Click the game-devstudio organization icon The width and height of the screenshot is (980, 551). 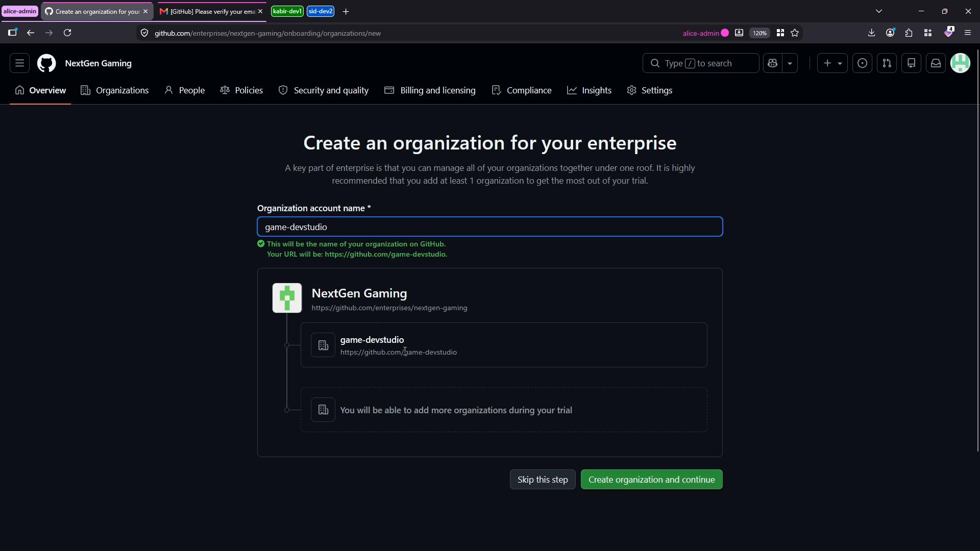pyautogui.click(x=323, y=345)
